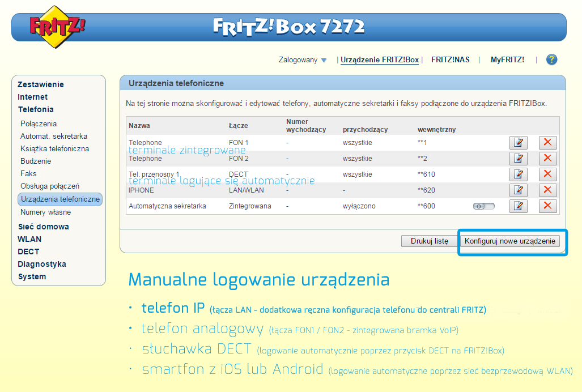Edit the Telephone FON 1 entry
Viewport: 582px width, 392px height.
pyautogui.click(x=519, y=143)
